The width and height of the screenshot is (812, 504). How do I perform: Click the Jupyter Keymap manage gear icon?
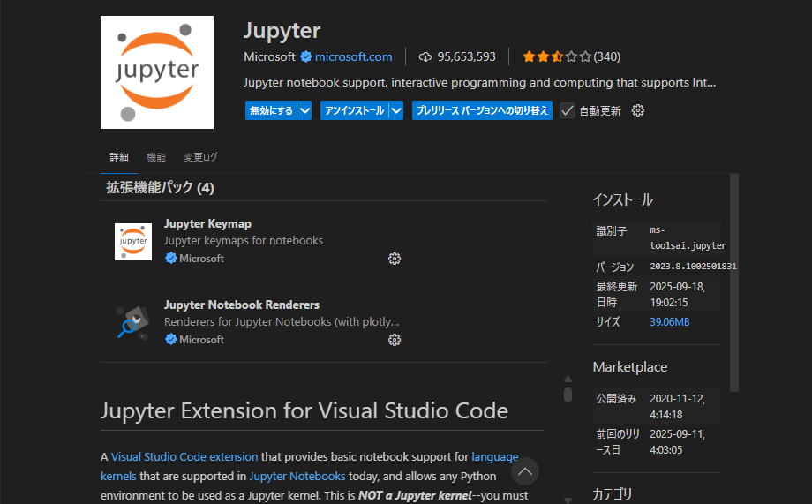[395, 259]
